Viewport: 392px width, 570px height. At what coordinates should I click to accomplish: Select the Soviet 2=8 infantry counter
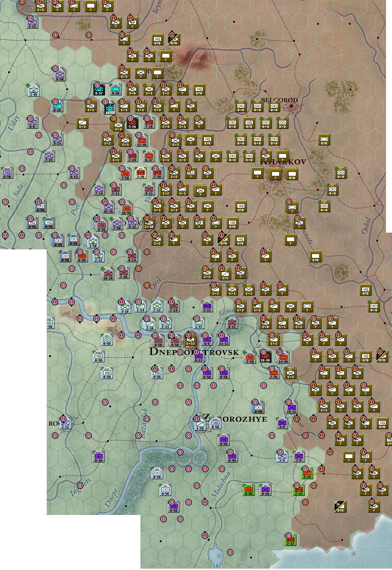(x=266, y=323)
